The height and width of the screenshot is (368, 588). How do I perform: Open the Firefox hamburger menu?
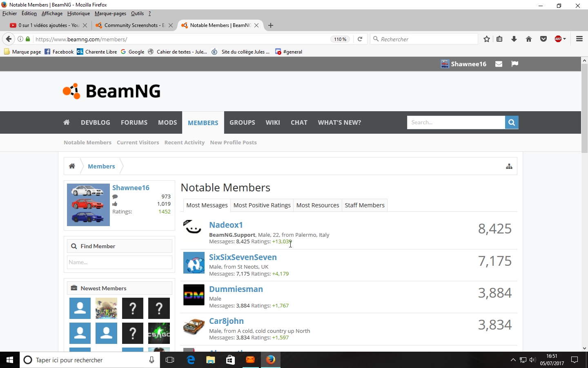tap(579, 39)
